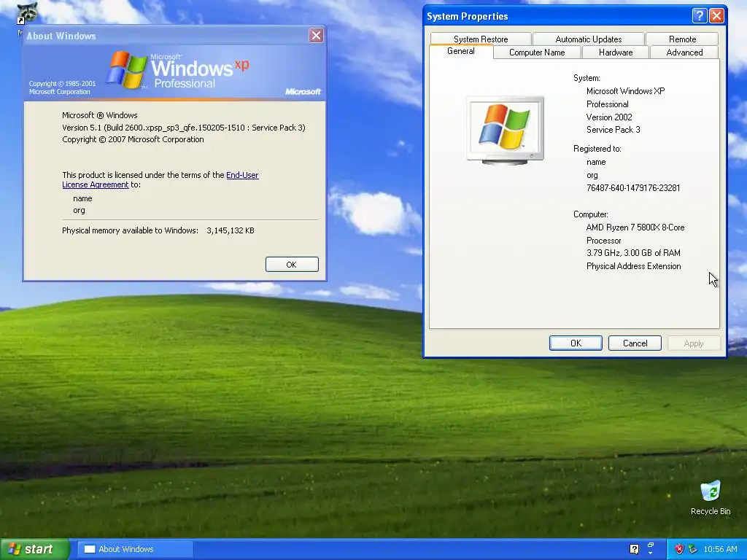Go to the Advanced tab
Viewport: 747px width, 560px height.
click(x=684, y=52)
